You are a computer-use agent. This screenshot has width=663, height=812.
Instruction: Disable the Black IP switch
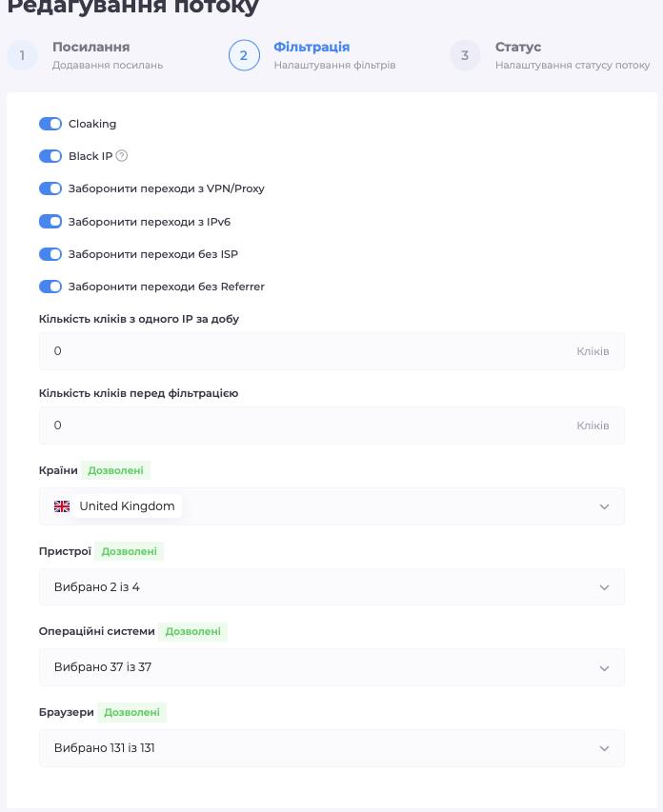[50, 156]
